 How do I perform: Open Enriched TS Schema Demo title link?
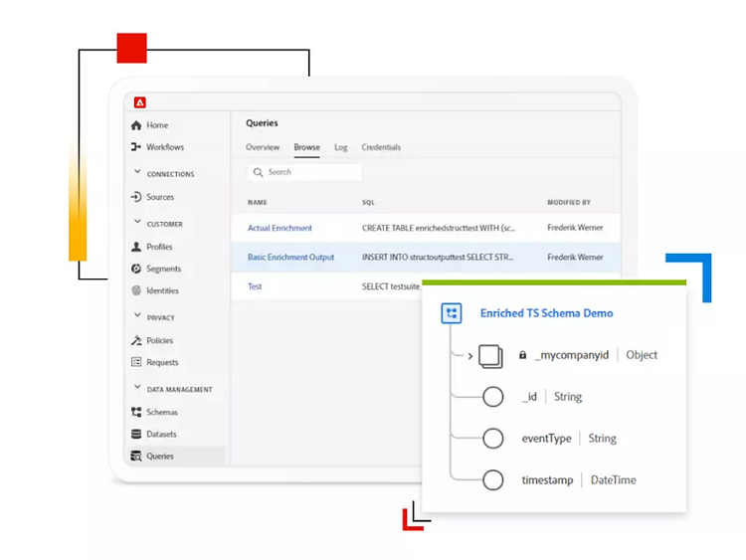(x=547, y=313)
